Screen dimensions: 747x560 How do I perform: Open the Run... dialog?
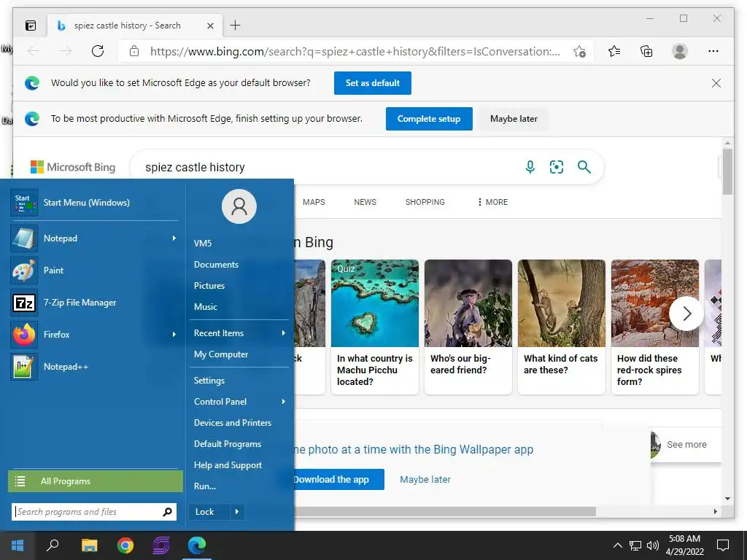pyautogui.click(x=239, y=486)
